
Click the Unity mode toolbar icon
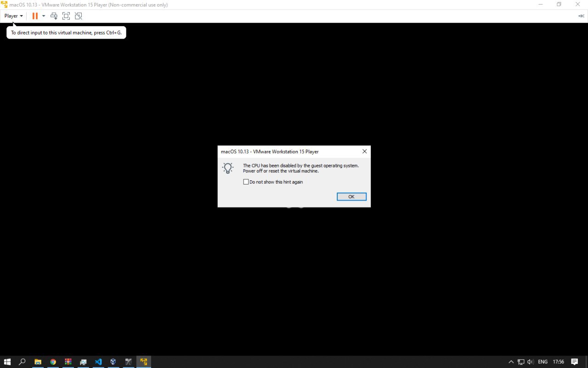point(79,16)
